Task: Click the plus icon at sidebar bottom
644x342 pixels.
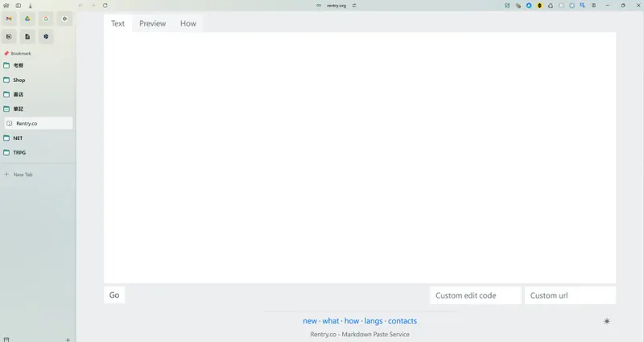Action: (68, 340)
